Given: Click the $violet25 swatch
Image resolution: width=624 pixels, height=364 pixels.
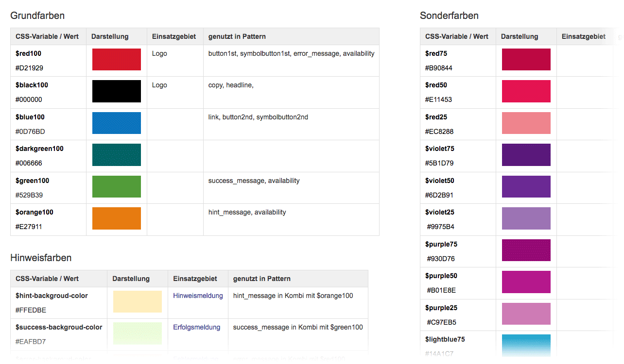Looking at the screenshot, I should tap(526, 218).
